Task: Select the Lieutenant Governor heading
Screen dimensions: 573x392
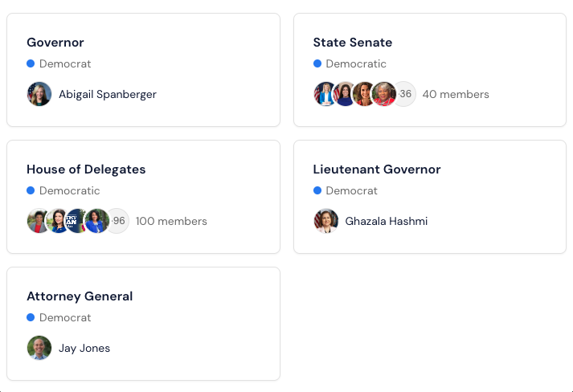Action: pyautogui.click(x=377, y=169)
